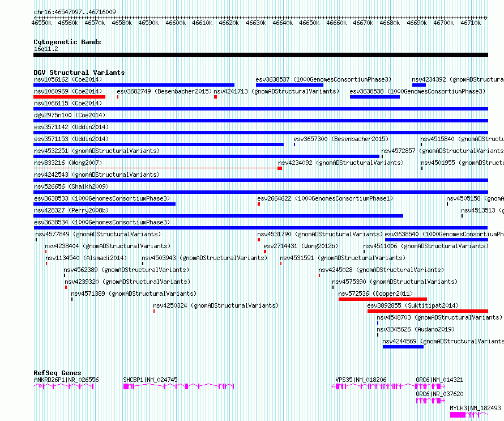The height and width of the screenshot is (421, 504).
Task: Click the esv3682749 (Besenbacher2015) label
Action: (164, 91)
